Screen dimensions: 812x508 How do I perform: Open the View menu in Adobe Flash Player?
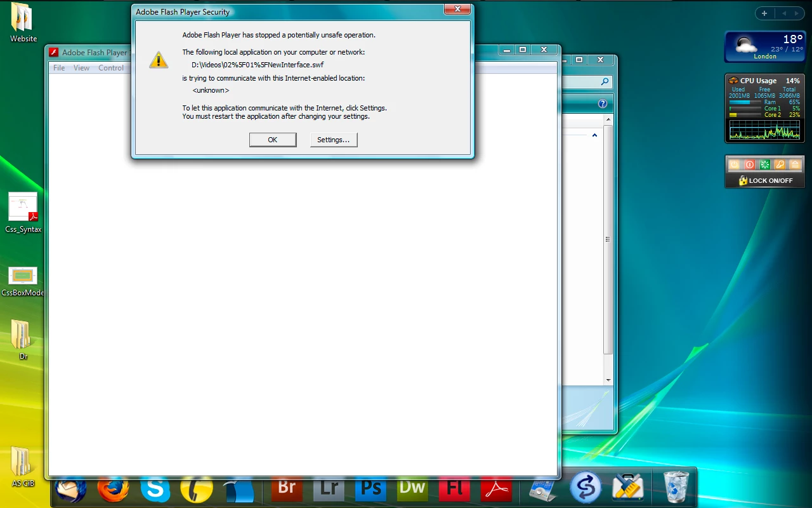(x=81, y=68)
